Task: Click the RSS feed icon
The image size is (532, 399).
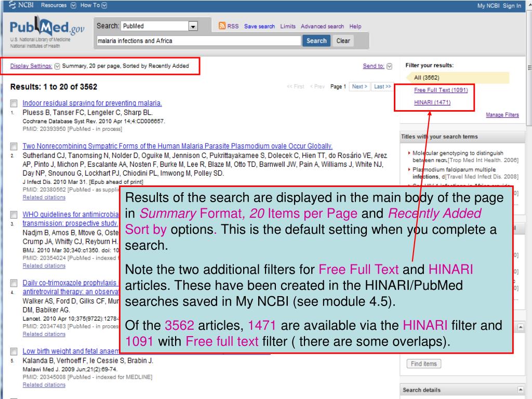Action: point(222,26)
